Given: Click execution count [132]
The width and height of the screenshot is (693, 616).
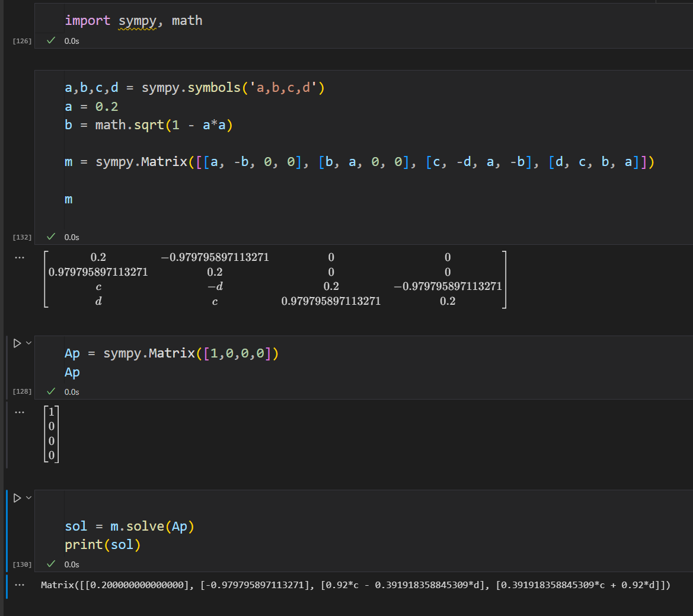Looking at the screenshot, I should coord(22,237).
